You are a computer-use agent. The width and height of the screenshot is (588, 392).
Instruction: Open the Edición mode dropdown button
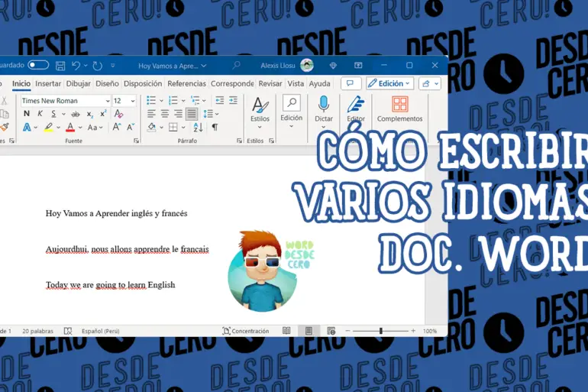click(x=389, y=83)
